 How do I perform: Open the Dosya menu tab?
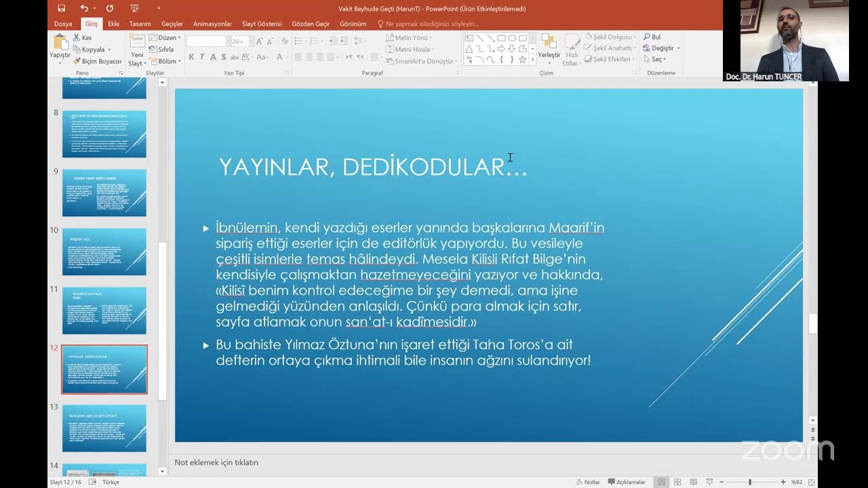63,24
